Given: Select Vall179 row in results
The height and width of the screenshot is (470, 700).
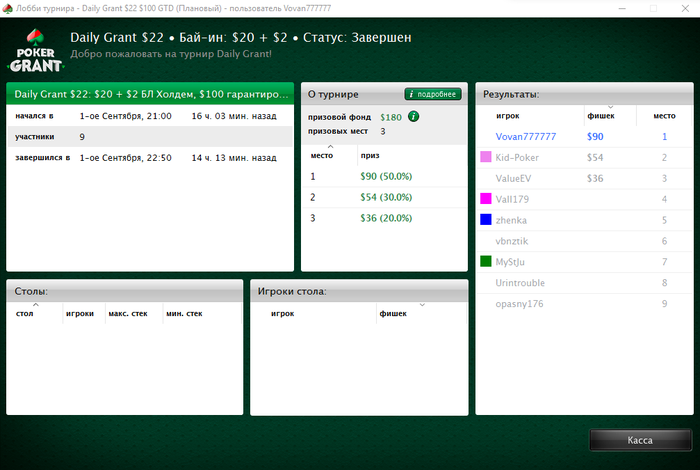Looking at the screenshot, I should [584, 199].
